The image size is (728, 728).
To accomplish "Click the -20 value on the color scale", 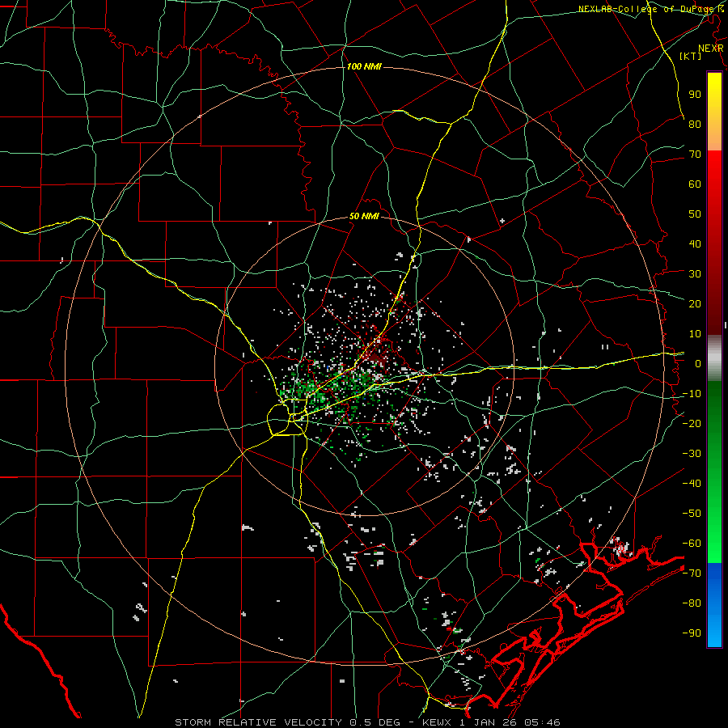I will tap(692, 423).
